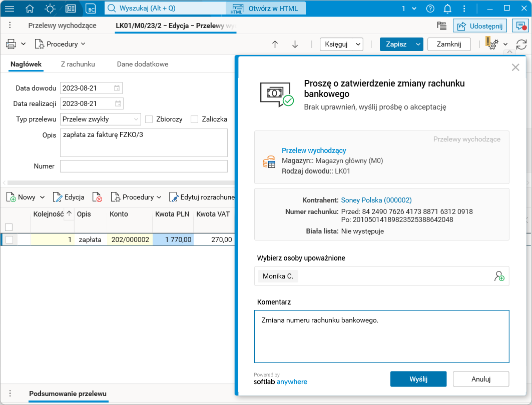Select Podsumowanie przelewu bottom tab
Screen dimensions: 532x405
pos(68,394)
